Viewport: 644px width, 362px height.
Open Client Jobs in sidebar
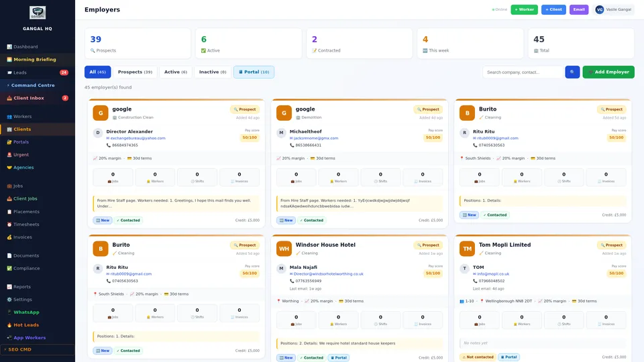(38, 198)
